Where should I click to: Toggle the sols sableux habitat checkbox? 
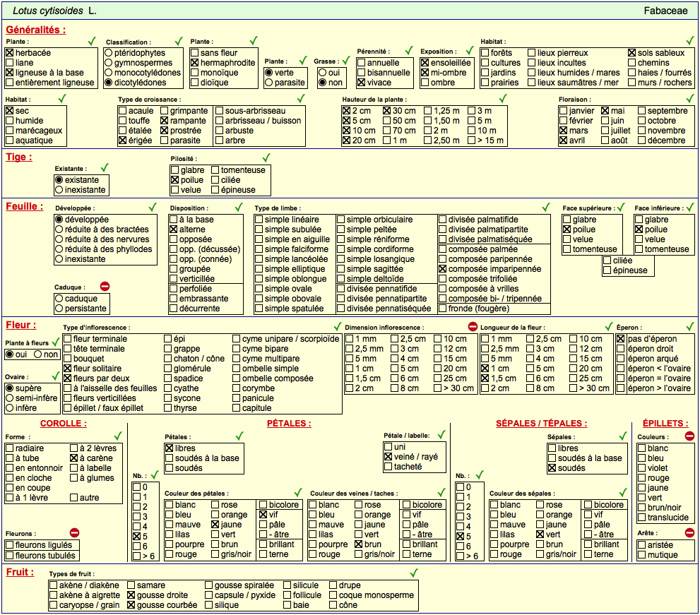click(x=632, y=53)
